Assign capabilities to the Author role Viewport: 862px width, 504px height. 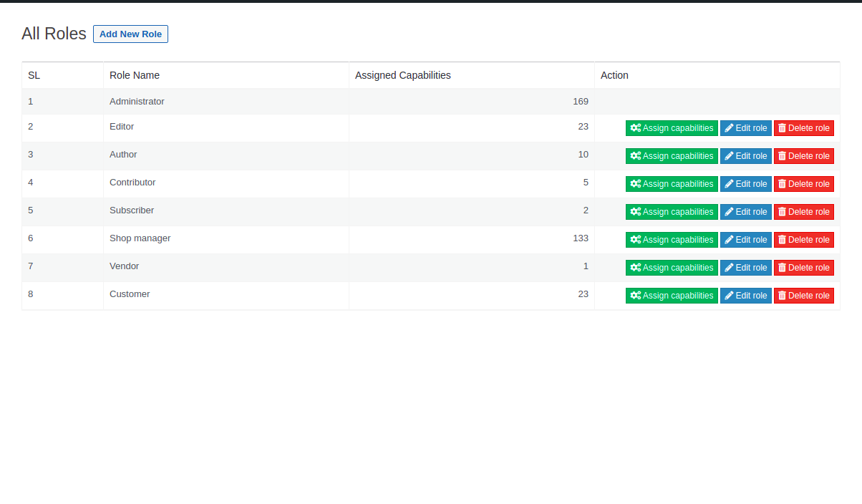click(x=672, y=156)
